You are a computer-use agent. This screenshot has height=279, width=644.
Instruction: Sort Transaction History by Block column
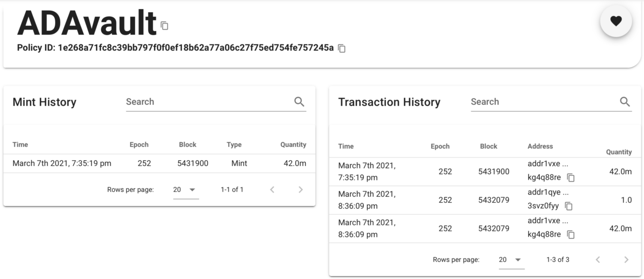click(488, 146)
